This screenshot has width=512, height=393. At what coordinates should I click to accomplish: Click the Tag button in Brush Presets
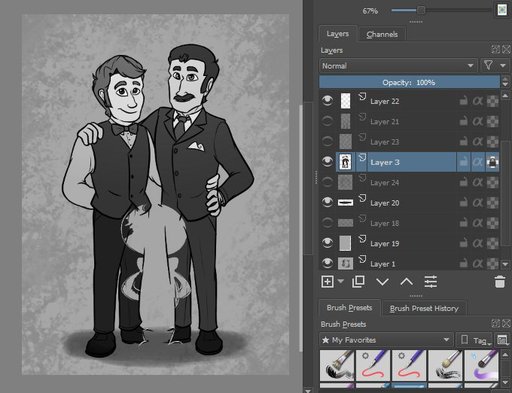[x=474, y=340]
